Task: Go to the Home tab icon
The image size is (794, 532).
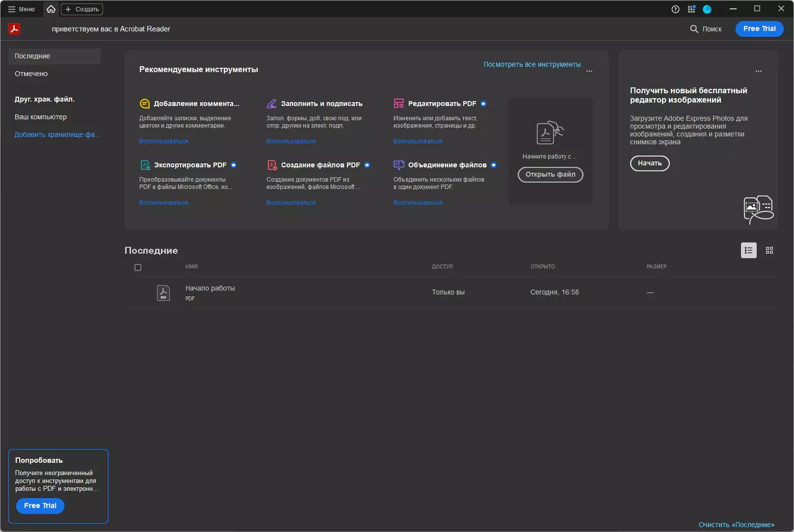Action: coord(51,9)
